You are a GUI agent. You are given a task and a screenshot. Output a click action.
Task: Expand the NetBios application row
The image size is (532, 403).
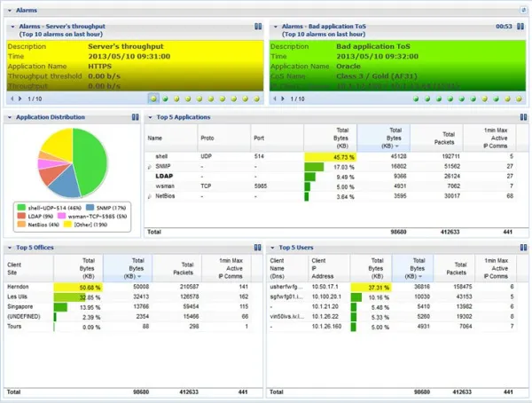coord(149,195)
